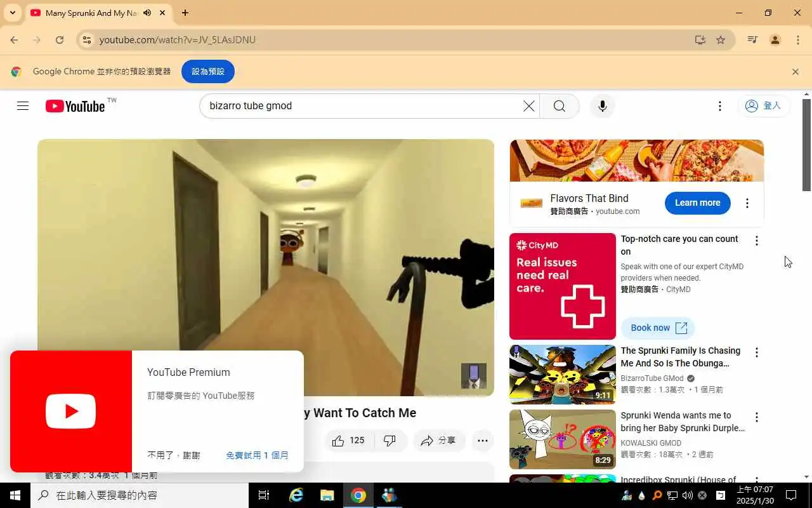Dismiss the default browser infobar
Viewport: 812px width, 508px height.
(796, 72)
